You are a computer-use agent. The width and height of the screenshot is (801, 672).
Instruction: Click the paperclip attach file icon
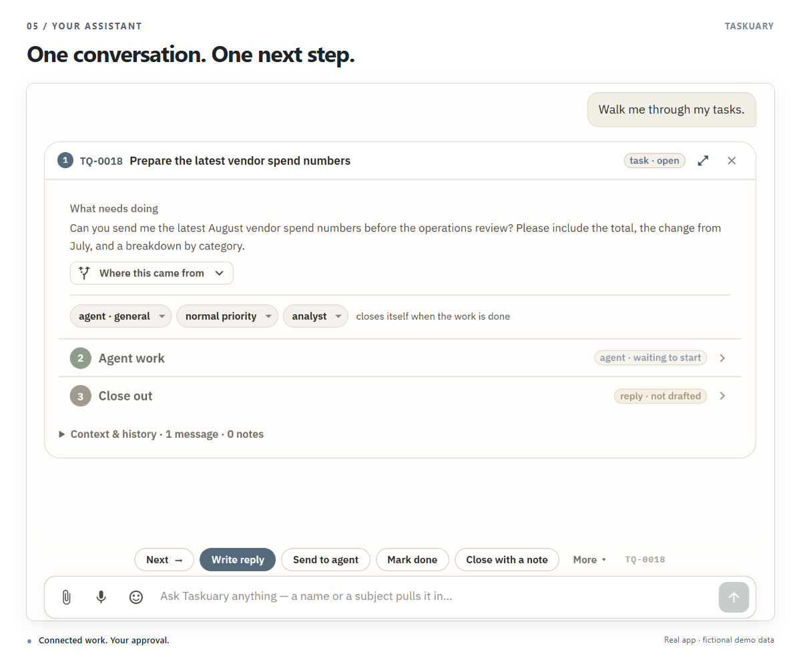tap(66, 597)
